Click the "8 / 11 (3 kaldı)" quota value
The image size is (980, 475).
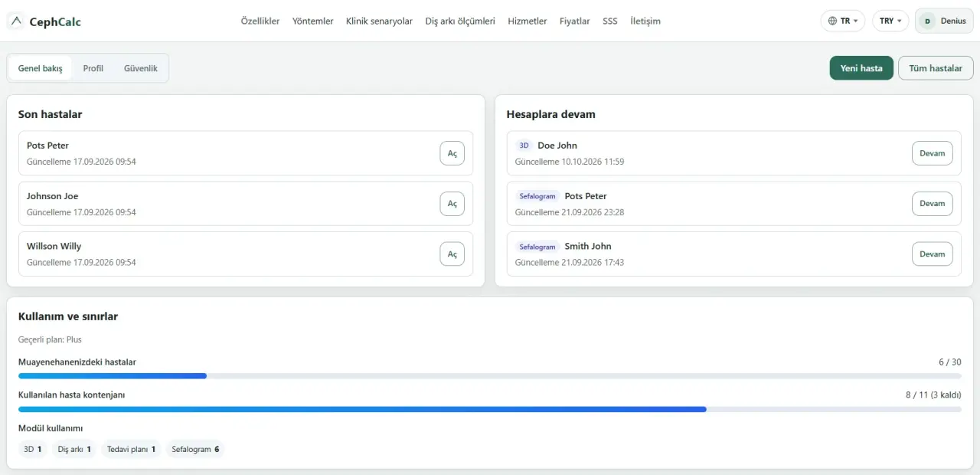[933, 395]
